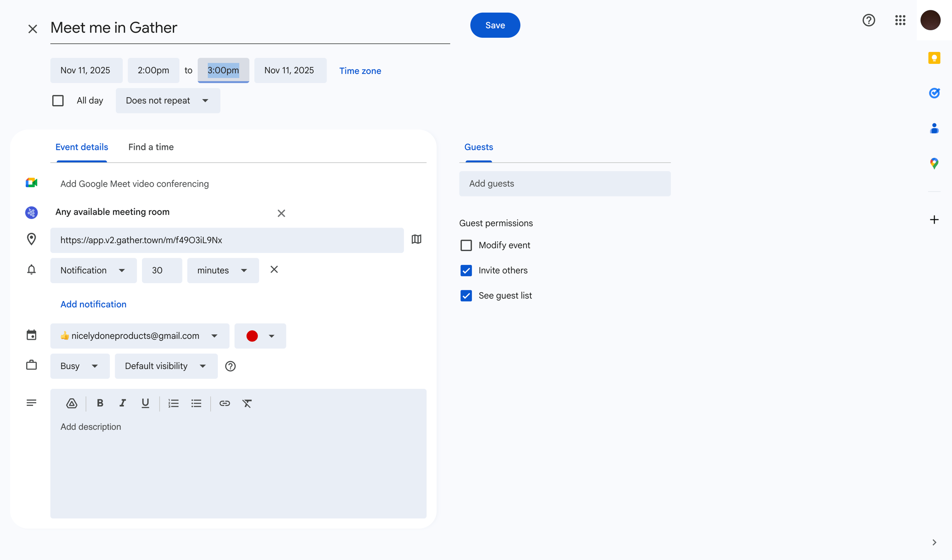Open Google Calendar help icon

(x=869, y=20)
